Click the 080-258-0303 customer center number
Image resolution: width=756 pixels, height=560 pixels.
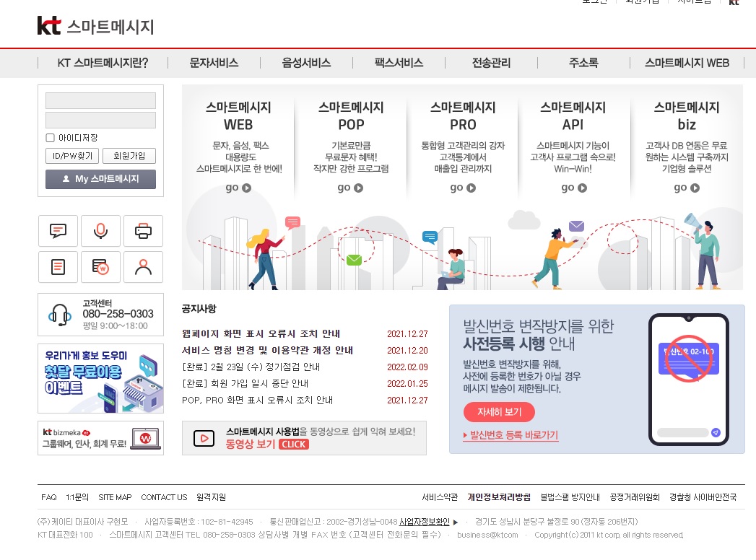(118, 314)
